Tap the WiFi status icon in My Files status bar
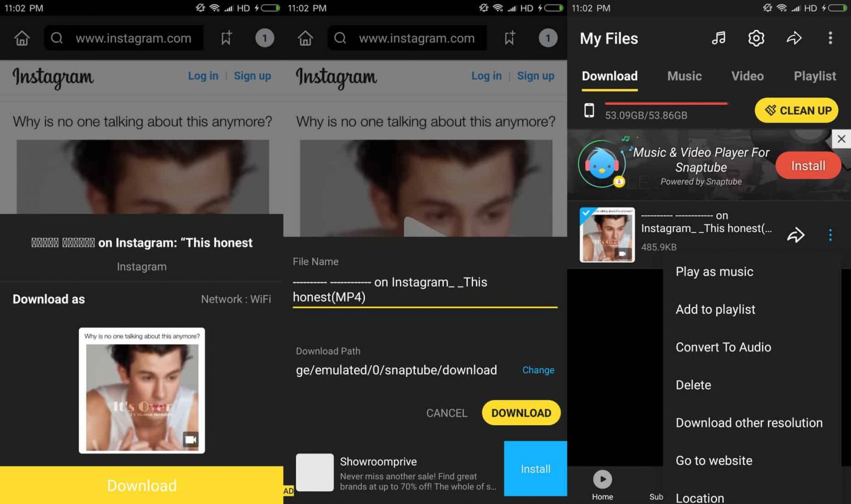The height and width of the screenshot is (504, 851). [781, 8]
